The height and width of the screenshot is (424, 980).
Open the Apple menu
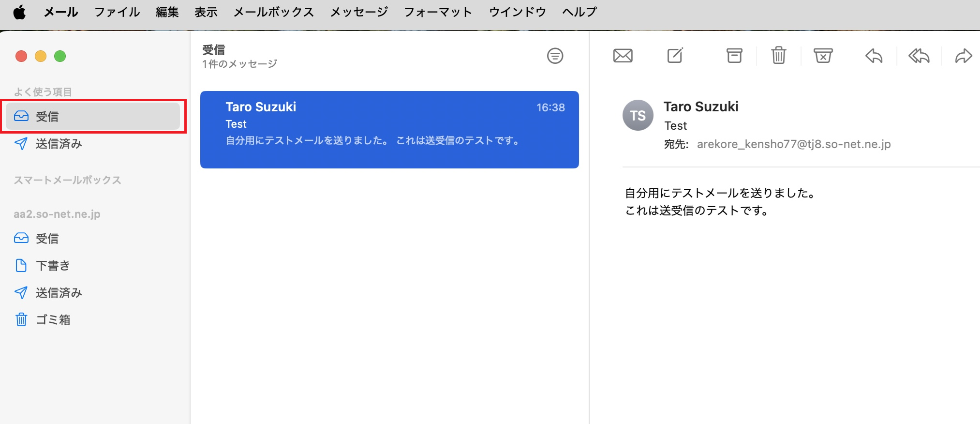[19, 12]
